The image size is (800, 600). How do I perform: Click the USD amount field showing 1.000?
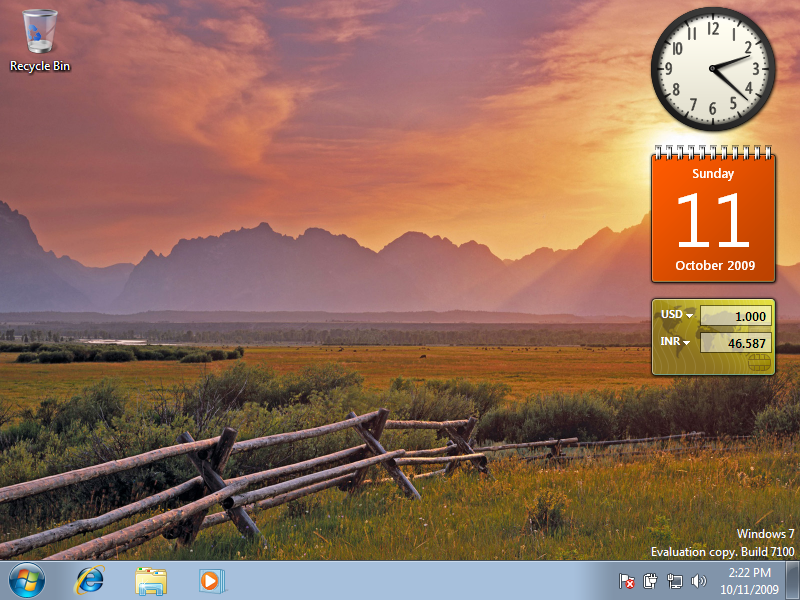tap(735, 316)
